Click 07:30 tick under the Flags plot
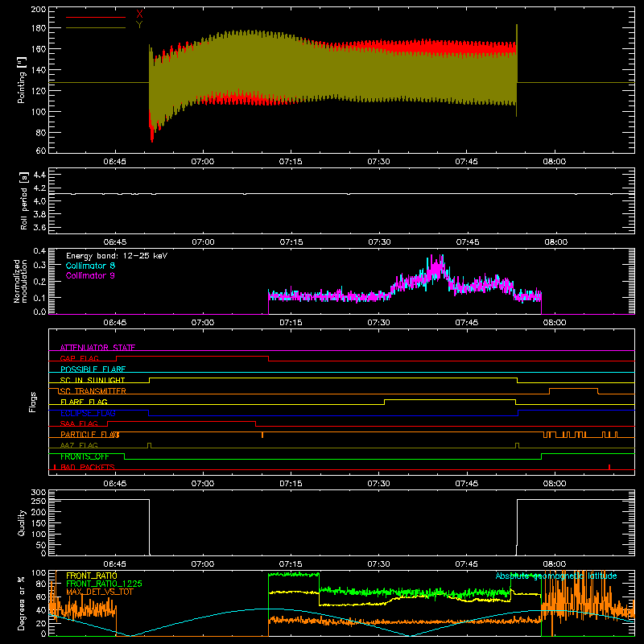 378,484
